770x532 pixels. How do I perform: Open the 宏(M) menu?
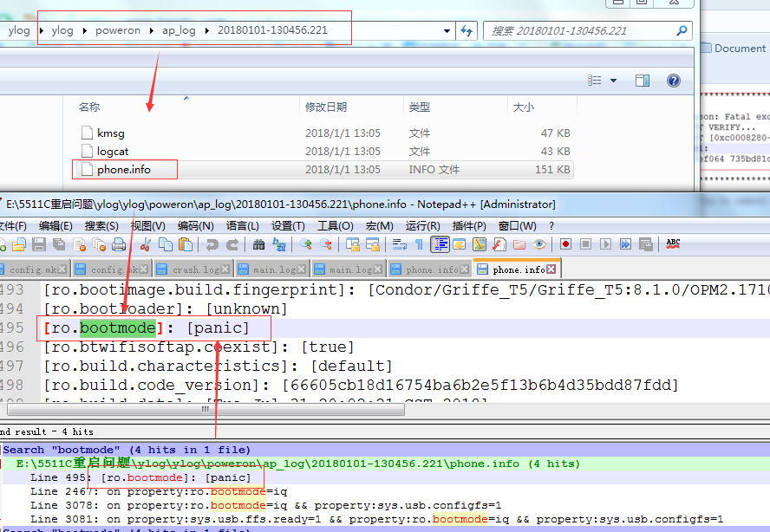pyautogui.click(x=380, y=226)
